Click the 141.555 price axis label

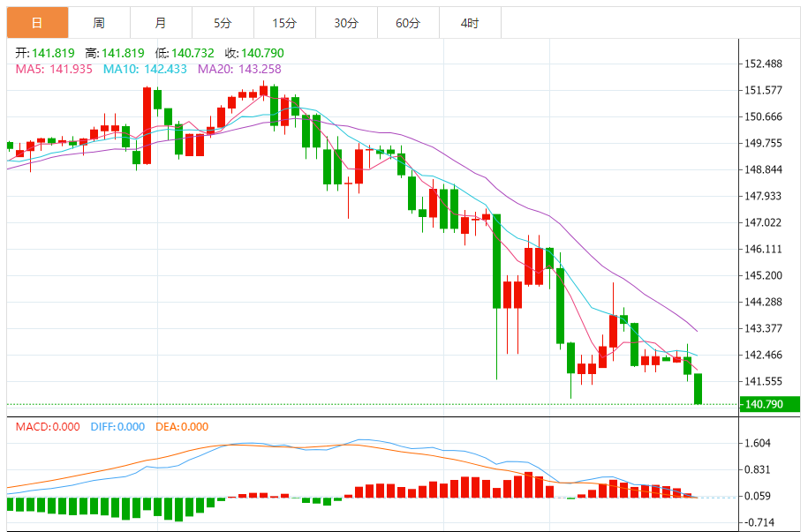tap(763, 381)
